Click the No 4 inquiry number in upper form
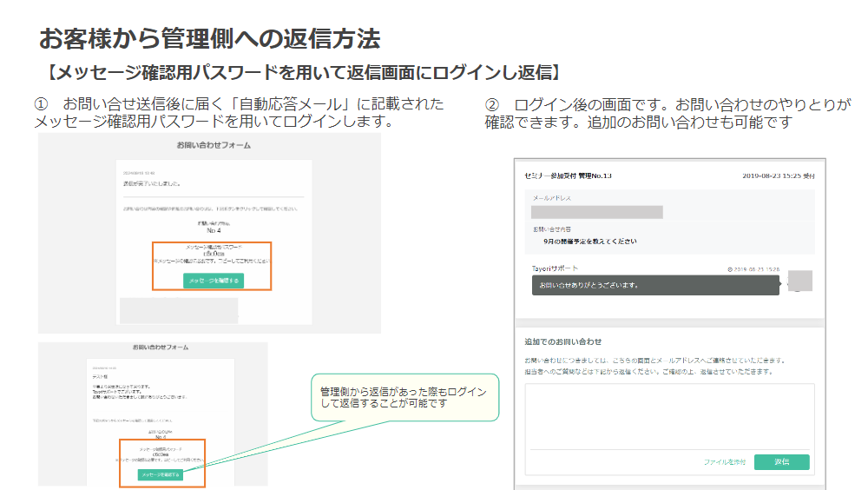The height and width of the screenshot is (490, 868). click(x=214, y=231)
